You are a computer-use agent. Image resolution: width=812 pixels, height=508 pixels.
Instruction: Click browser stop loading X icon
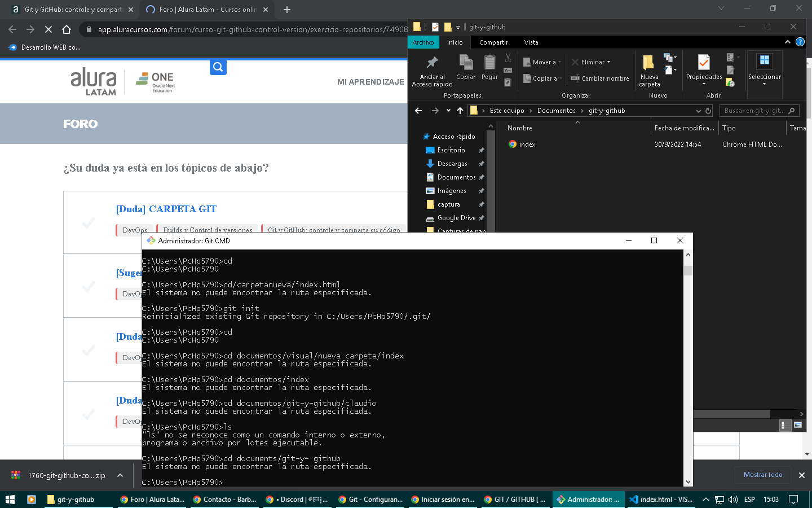(48, 29)
